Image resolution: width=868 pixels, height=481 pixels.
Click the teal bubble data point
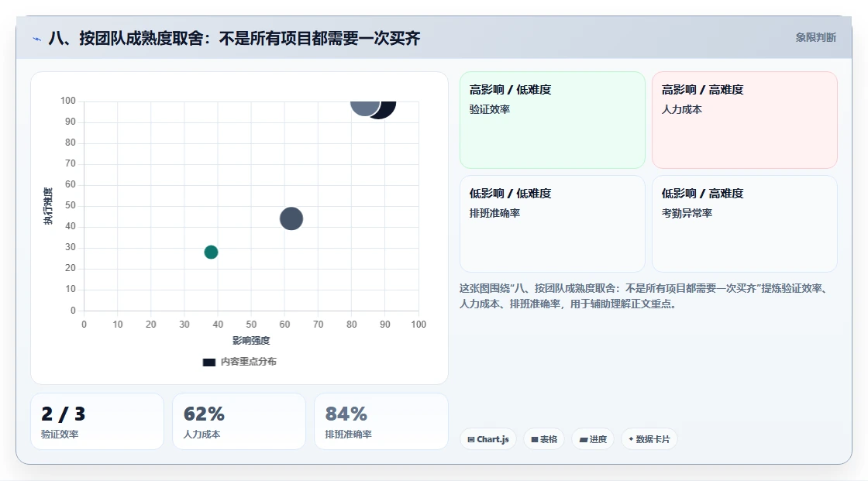tap(211, 252)
